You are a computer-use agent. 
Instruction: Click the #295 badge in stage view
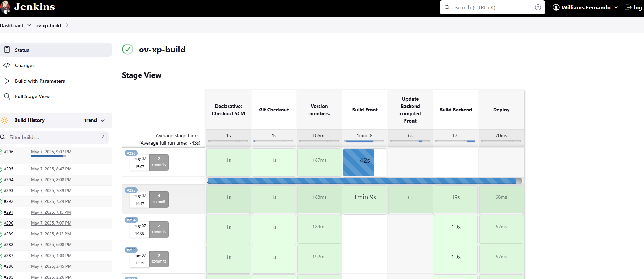tap(131, 190)
